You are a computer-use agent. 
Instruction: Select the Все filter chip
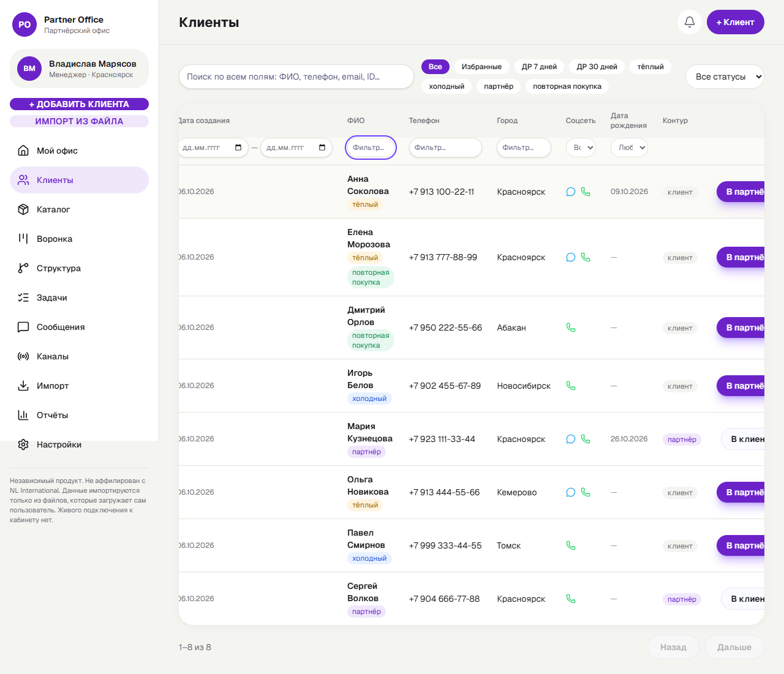pos(435,67)
